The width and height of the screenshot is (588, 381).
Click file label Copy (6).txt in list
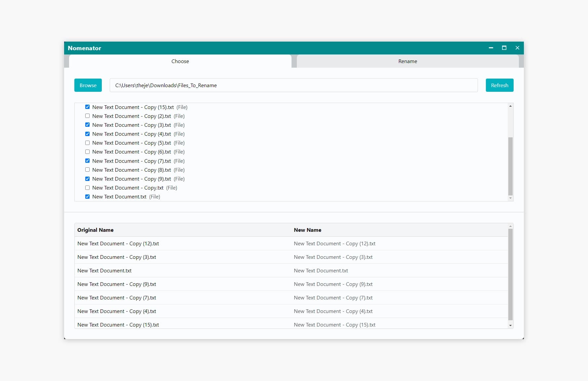click(x=132, y=152)
